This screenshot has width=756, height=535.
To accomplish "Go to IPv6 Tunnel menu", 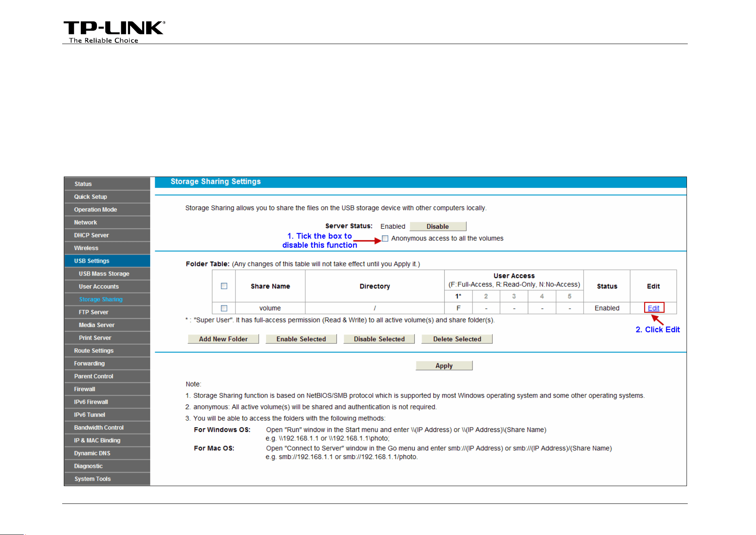I will coord(107,415).
